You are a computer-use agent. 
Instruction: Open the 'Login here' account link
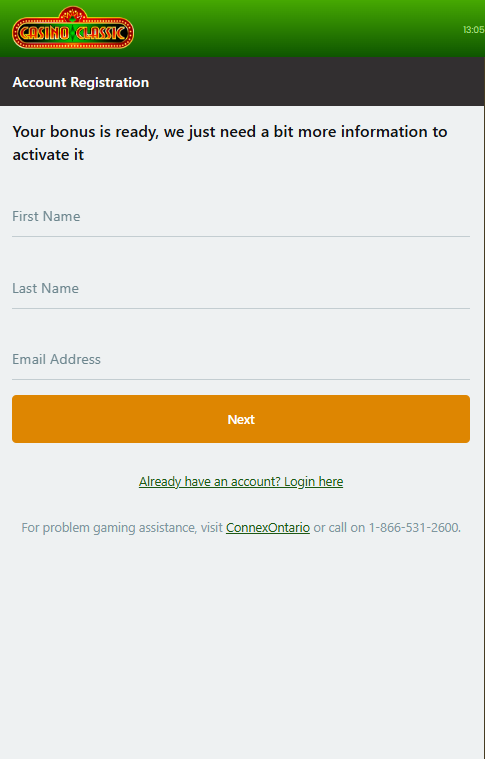click(313, 482)
